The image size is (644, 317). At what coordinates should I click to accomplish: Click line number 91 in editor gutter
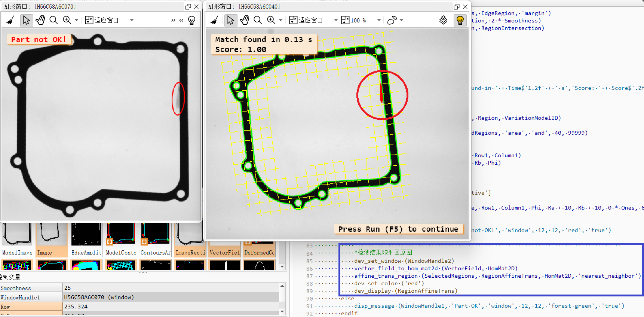309,306
